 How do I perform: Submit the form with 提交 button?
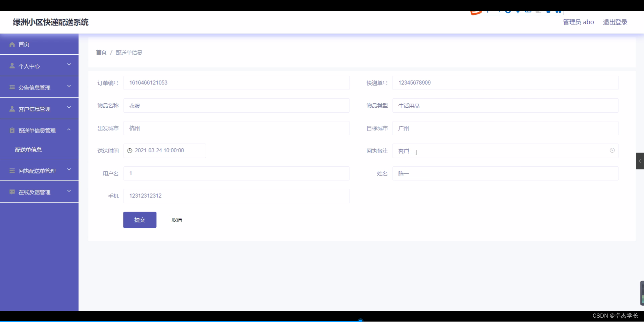[140, 220]
